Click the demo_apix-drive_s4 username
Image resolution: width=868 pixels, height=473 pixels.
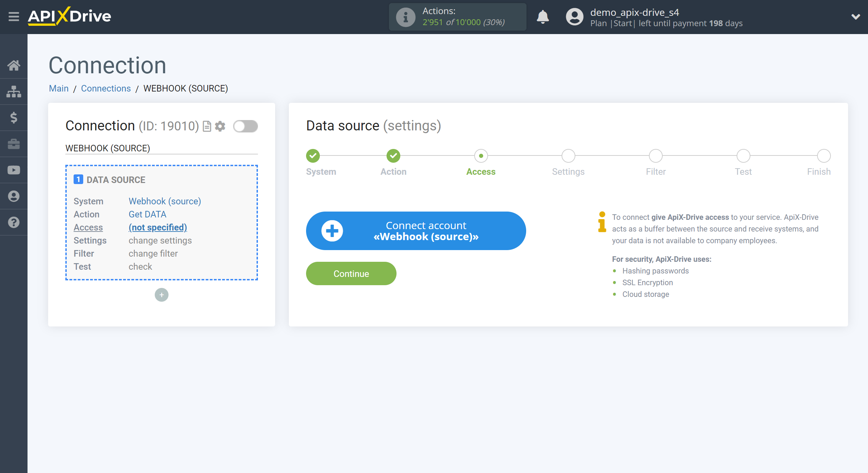[634, 12]
